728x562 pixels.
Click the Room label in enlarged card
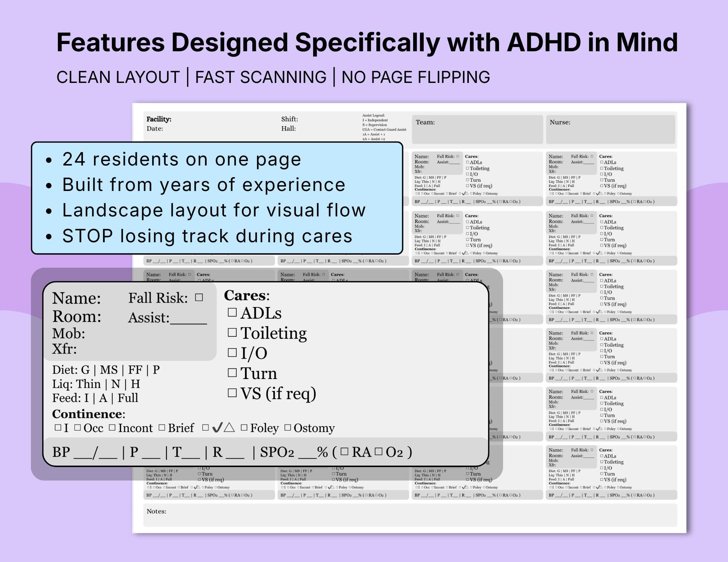77,316
